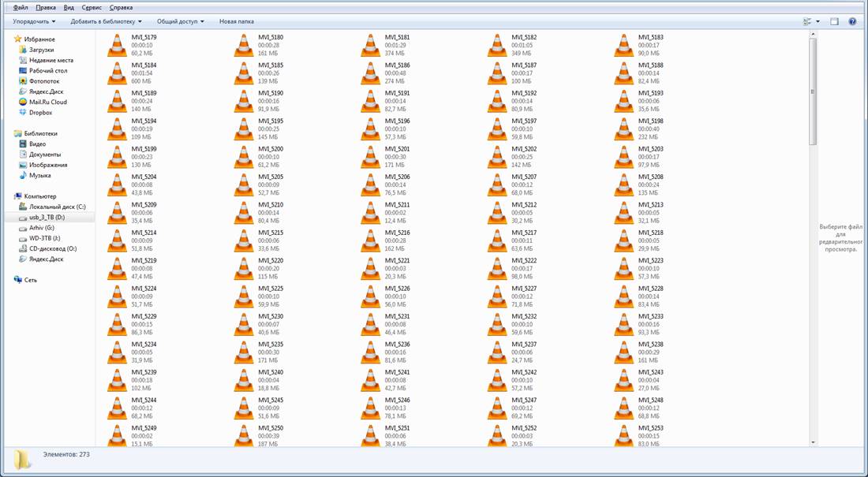The image size is (868, 477).
Task: Click the file list scrollbar up arrow
Action: tap(813, 35)
